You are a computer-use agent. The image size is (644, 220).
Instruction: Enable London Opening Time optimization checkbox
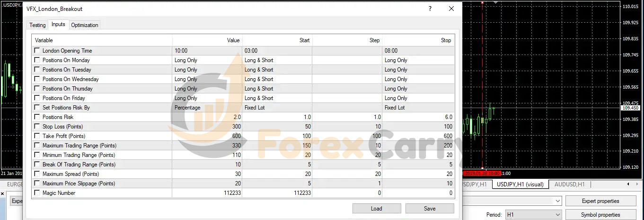coord(37,51)
